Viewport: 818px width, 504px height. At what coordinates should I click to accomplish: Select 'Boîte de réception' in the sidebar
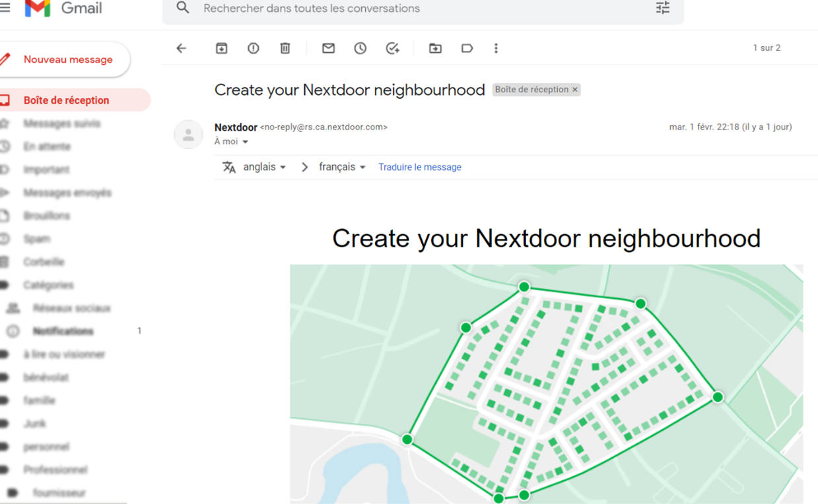pyautogui.click(x=66, y=100)
